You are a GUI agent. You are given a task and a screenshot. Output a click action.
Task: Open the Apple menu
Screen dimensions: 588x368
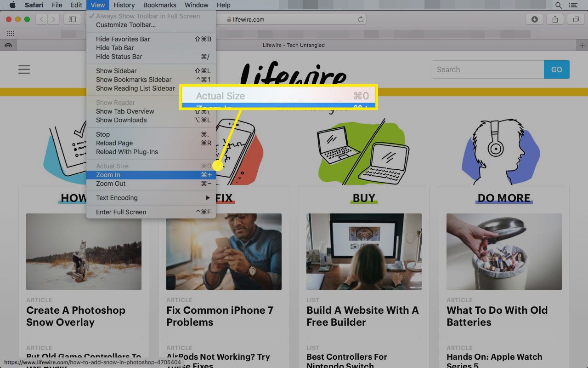click(x=12, y=5)
